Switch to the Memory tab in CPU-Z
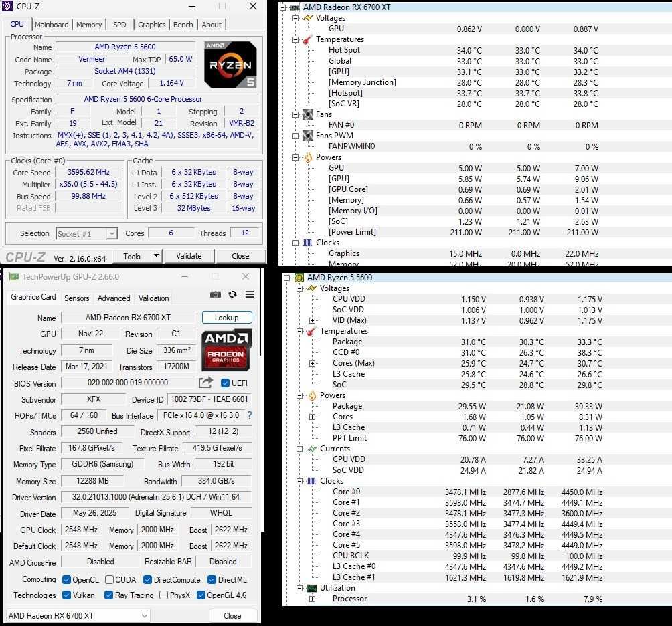The width and height of the screenshot is (672, 626). click(89, 24)
